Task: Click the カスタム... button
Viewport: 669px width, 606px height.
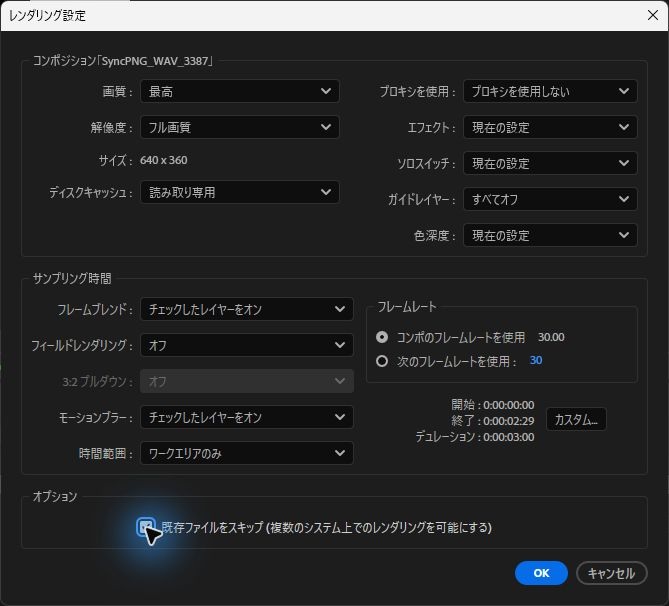Action: (576, 420)
